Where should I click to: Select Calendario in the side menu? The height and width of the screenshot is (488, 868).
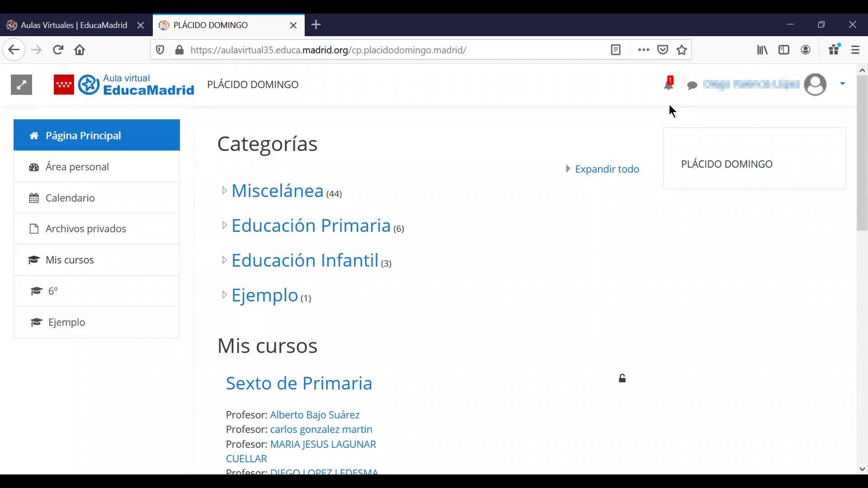click(x=70, y=198)
